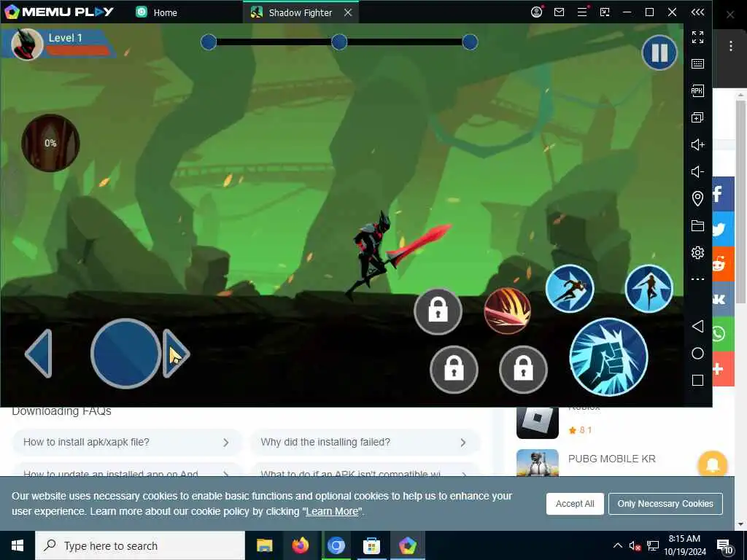Tap the jump skill button
Screen dimensions: 747x560
pyautogui.click(x=649, y=289)
